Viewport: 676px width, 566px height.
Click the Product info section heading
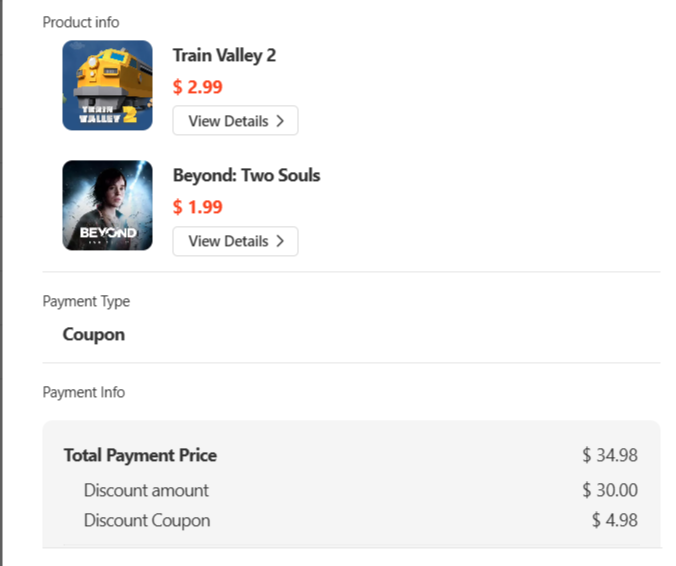pyautogui.click(x=80, y=22)
